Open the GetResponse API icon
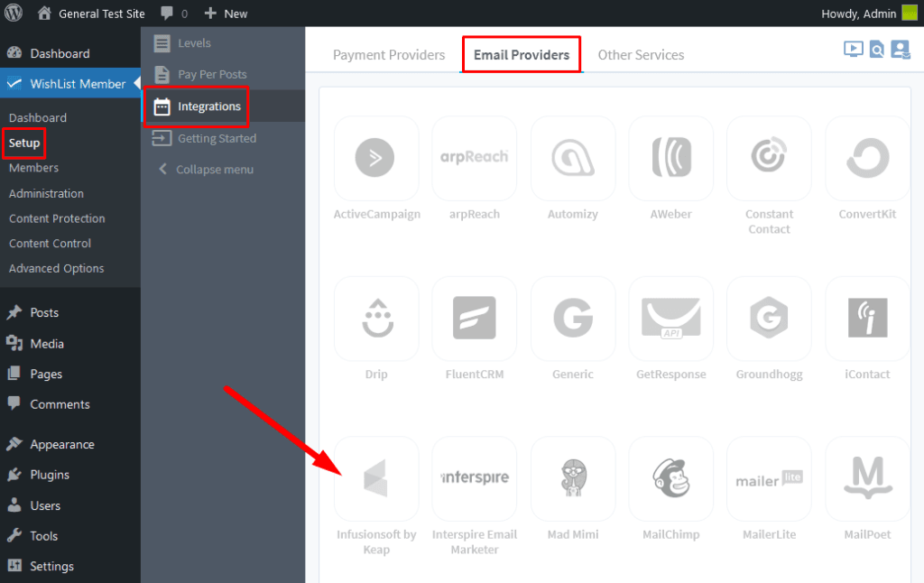Screen dimensions: 924x583 (x=671, y=319)
